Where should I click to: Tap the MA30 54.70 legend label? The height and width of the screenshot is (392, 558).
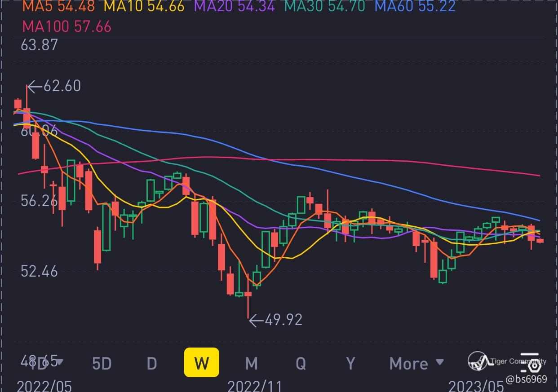click(325, 6)
